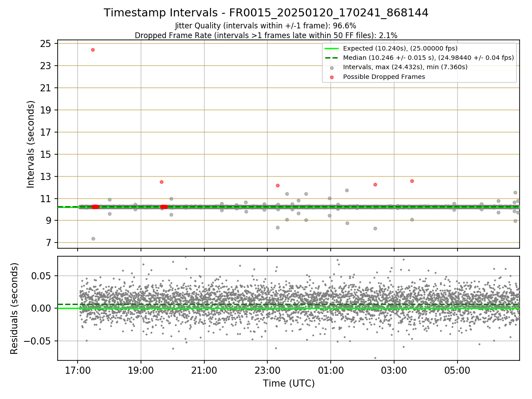The height and width of the screenshot is (399, 532).
Task: Click the plot title 'Timestamp Intervals - FR0015_20250120_170241_868144'
Action: pos(266,13)
